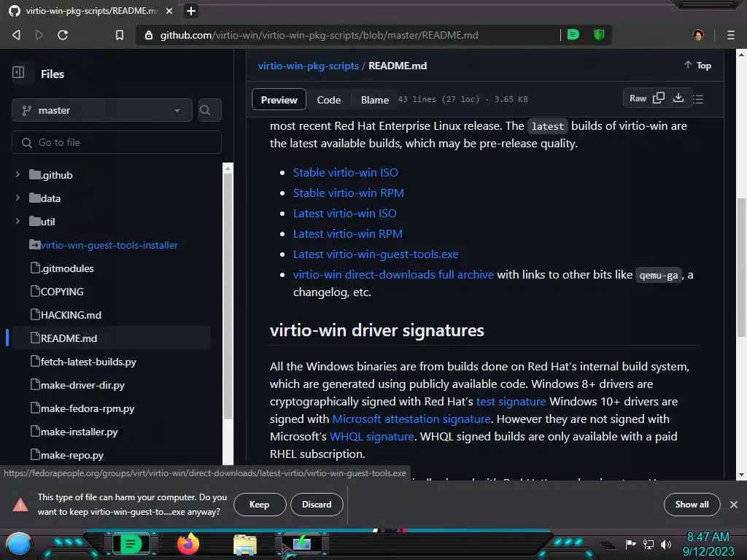This screenshot has height=560, width=747.
Task: Follow the Microsoft attestation signature link
Action: point(411,419)
